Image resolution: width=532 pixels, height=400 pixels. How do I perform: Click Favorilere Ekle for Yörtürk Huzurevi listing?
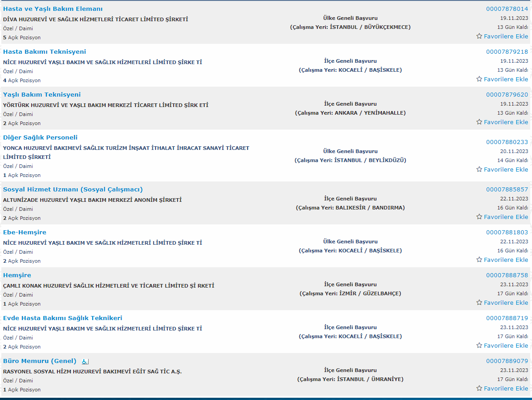(x=506, y=122)
